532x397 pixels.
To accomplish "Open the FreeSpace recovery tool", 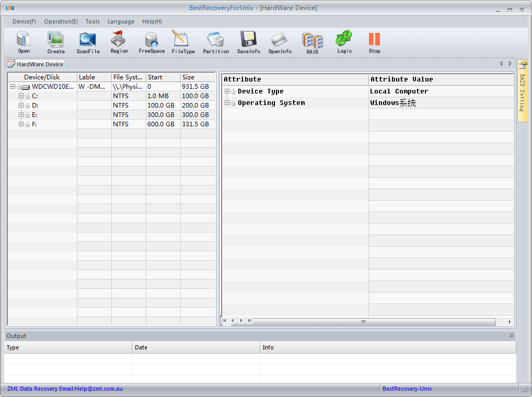I will coord(152,40).
